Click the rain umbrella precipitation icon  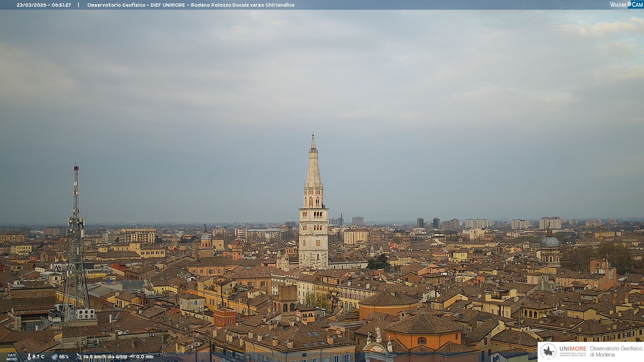[x=132, y=357]
